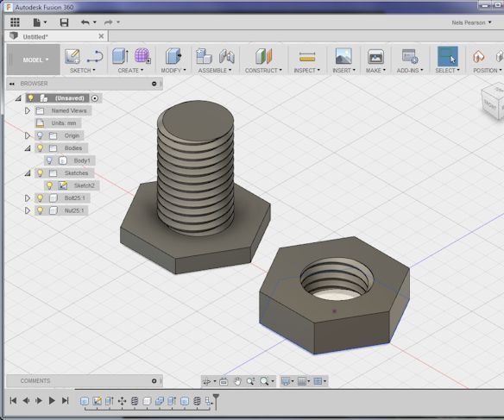Open the SKETCH menu

coord(82,71)
